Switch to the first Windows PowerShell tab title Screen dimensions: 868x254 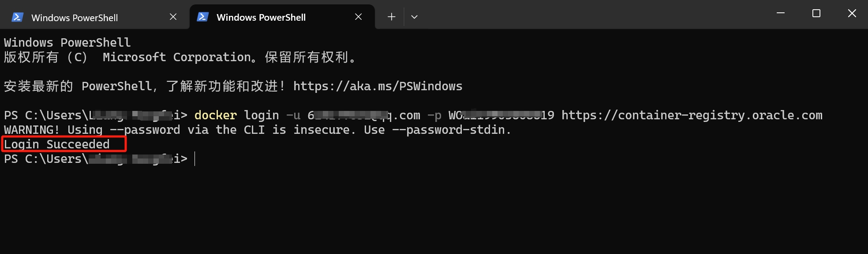tap(75, 18)
